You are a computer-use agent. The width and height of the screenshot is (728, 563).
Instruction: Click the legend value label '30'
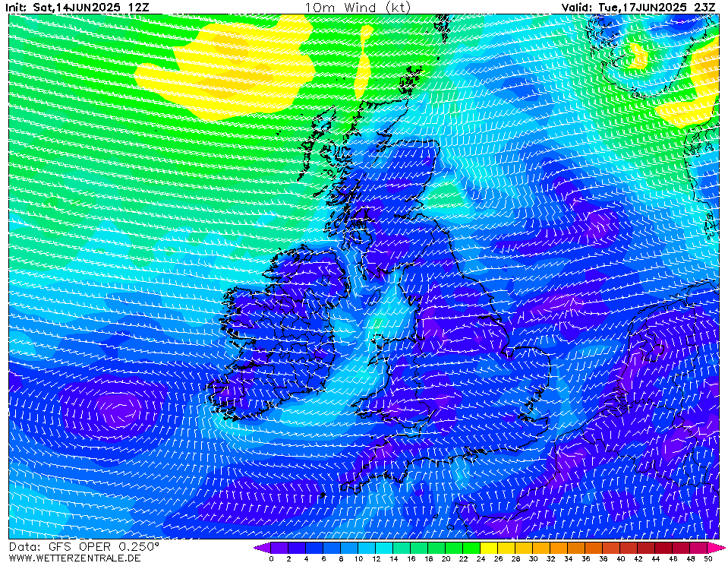click(533, 558)
